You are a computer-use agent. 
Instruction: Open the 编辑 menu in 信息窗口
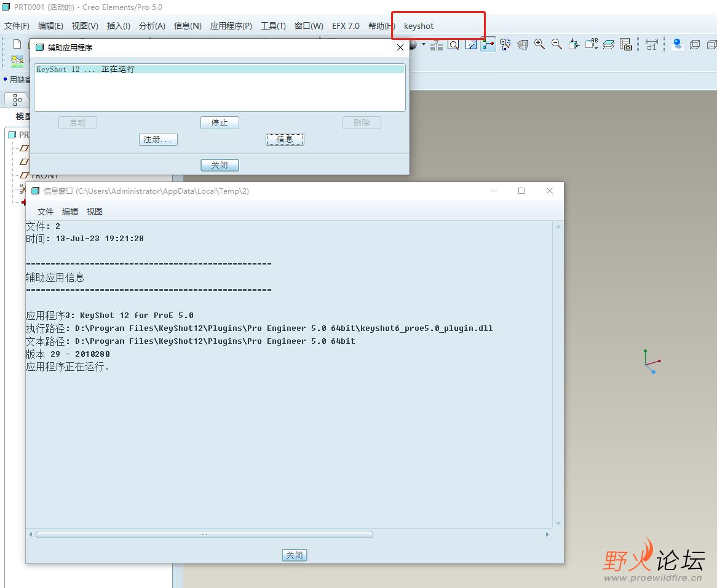coord(70,211)
